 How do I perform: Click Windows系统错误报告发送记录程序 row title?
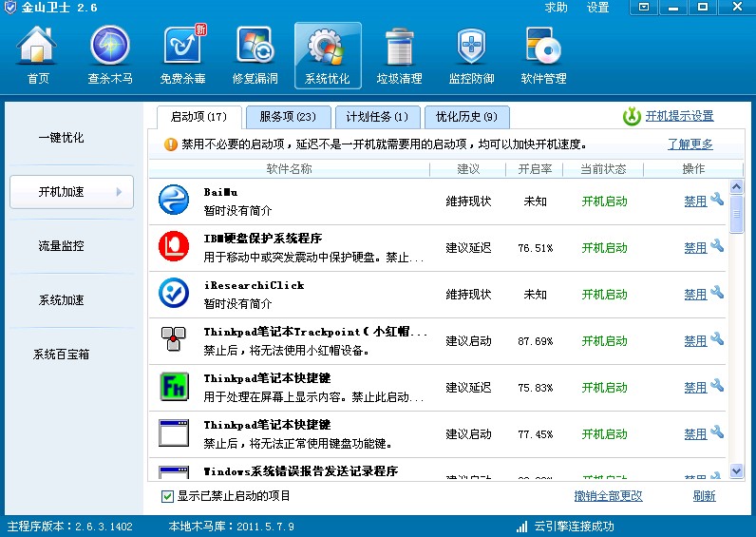301,471
